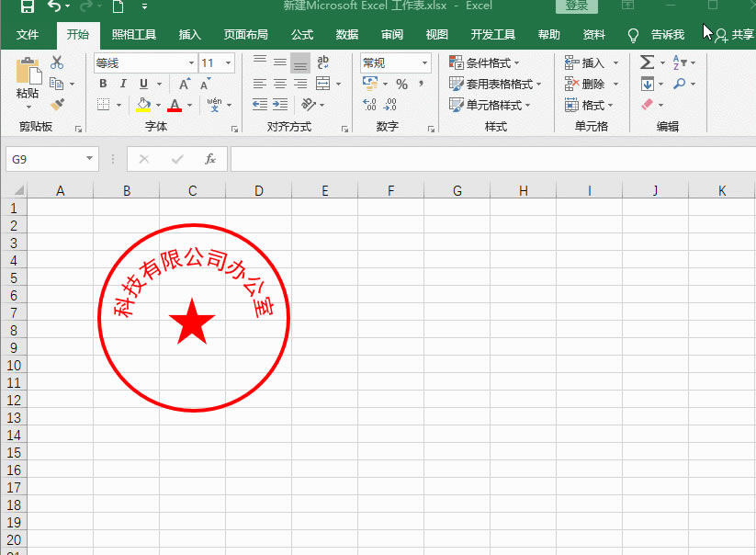Click the Name Box showing G9
The height and width of the screenshot is (555, 756).
[44, 158]
